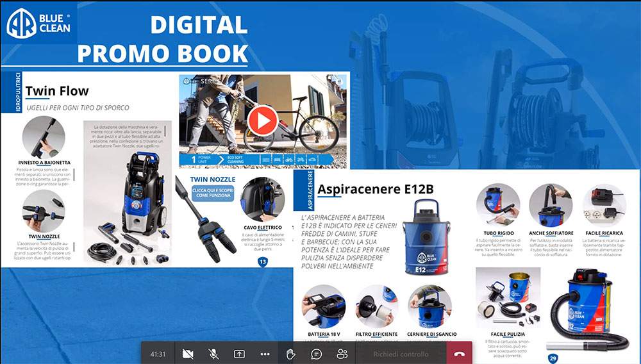This screenshot has width=641, height=364.
Task: Open the share screen tray
Action: tap(239, 354)
